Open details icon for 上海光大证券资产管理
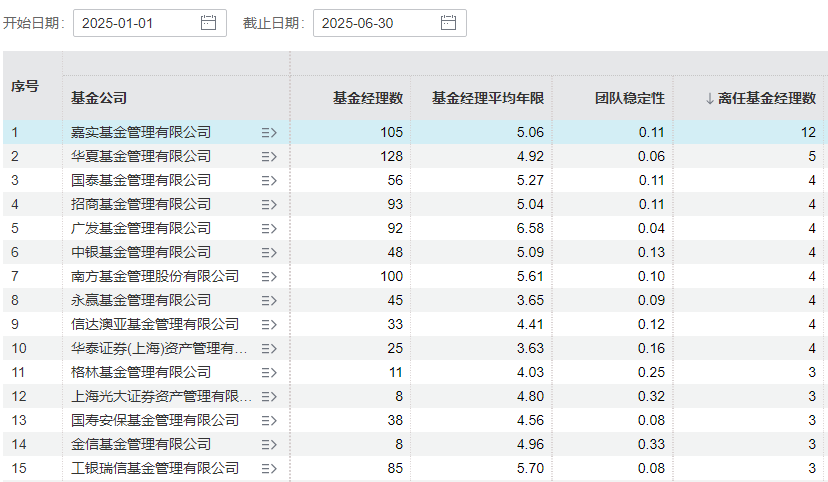The image size is (828, 482). pyautogui.click(x=269, y=397)
